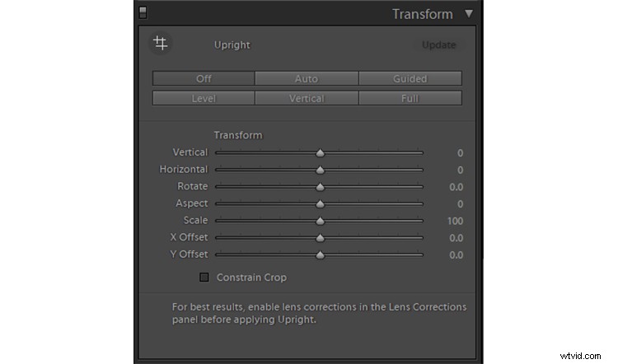Click the Scale value field showing 100

click(x=455, y=221)
